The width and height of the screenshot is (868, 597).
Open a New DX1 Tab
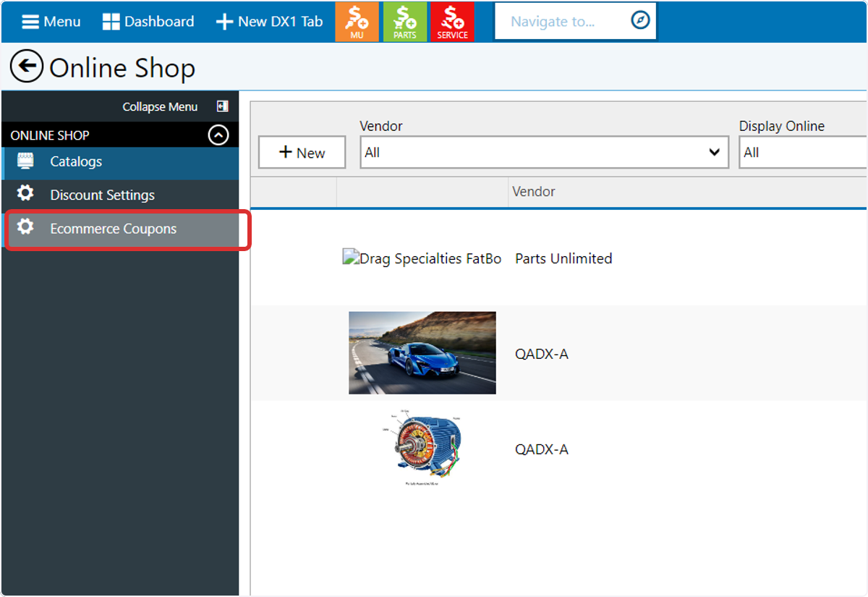[x=269, y=22]
